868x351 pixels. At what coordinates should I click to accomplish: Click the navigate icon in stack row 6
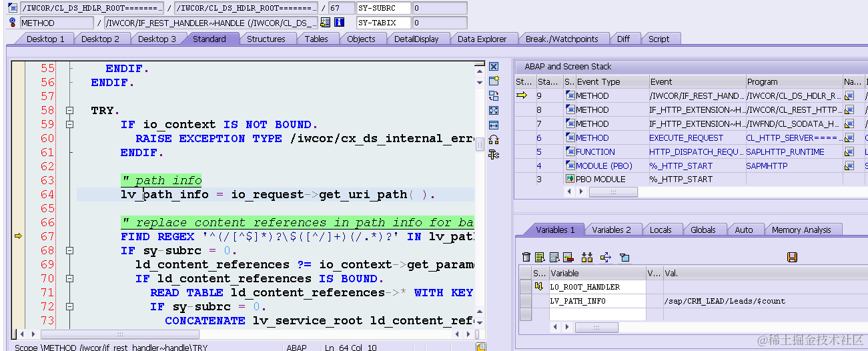pos(849,137)
